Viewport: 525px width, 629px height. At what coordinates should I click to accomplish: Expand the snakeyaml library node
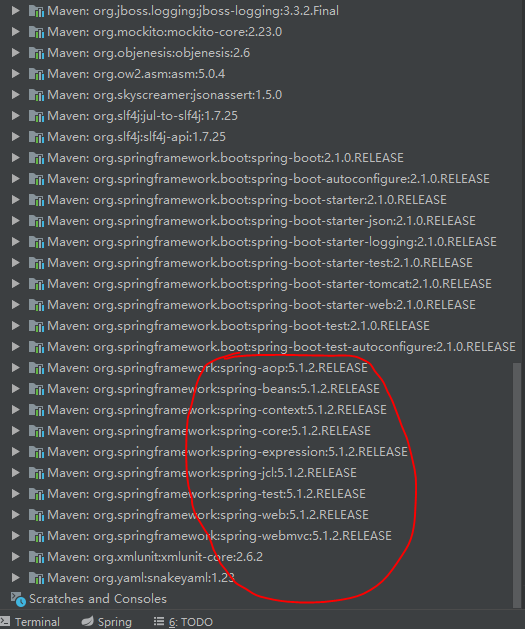[x=15, y=578]
